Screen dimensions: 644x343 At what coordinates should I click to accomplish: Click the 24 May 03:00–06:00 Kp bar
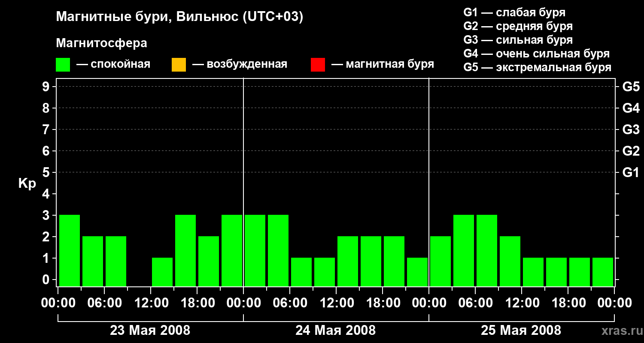(x=278, y=250)
